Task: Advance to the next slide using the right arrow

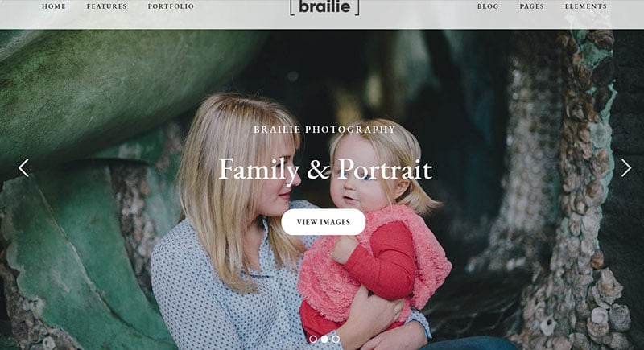Action: (626, 168)
